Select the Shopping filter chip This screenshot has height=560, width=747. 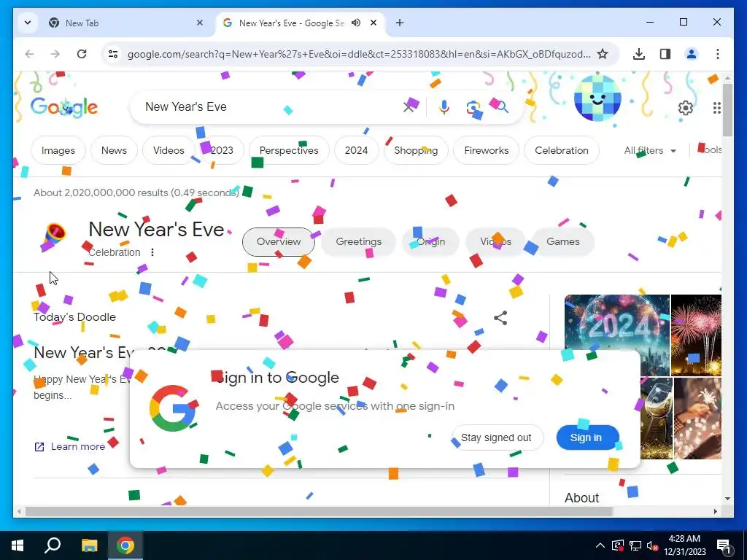pos(416,150)
